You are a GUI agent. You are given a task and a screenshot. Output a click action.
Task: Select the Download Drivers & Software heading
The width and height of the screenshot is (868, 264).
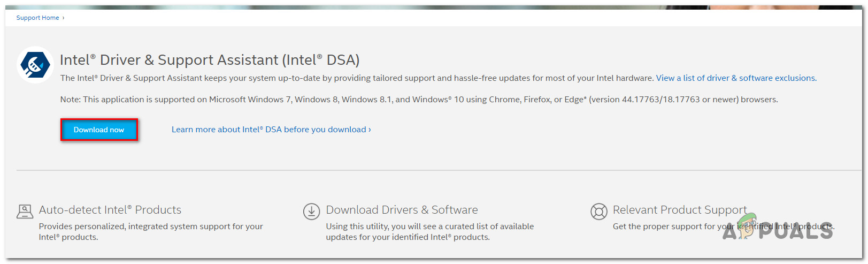pos(402,210)
